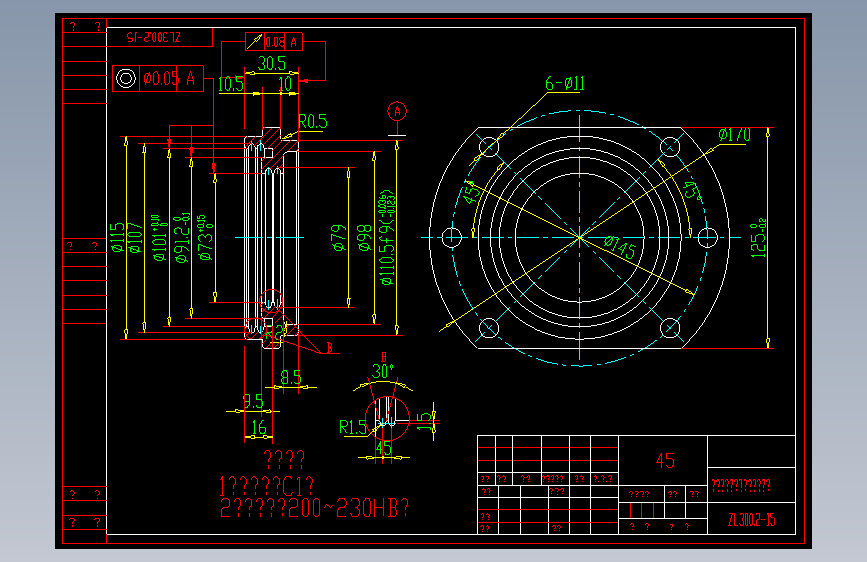The width and height of the screenshot is (867, 562).
Task: Click the R1.5 radius in detail B
Action: (x=353, y=427)
